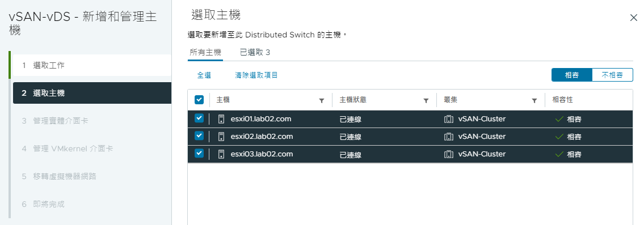
Task: Open filter for 叢集 column
Action: pyautogui.click(x=534, y=100)
